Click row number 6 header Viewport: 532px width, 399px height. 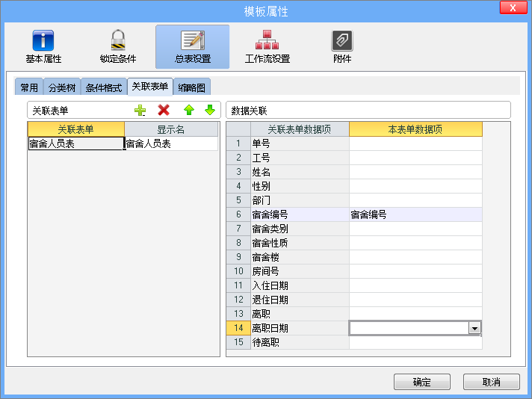[x=238, y=214]
